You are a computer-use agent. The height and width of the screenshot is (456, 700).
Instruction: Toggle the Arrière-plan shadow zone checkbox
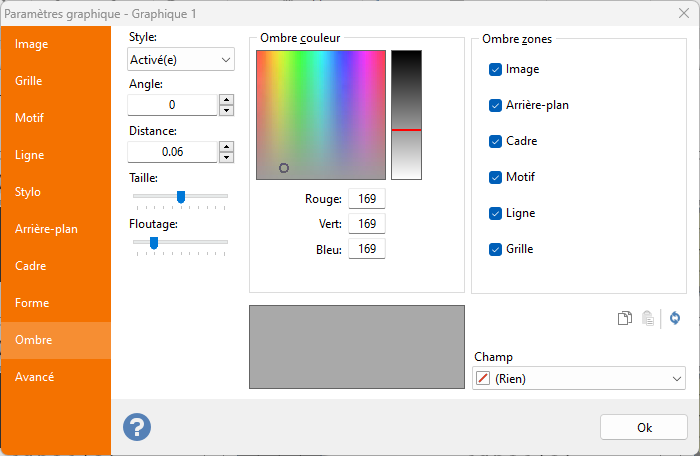[x=495, y=105]
